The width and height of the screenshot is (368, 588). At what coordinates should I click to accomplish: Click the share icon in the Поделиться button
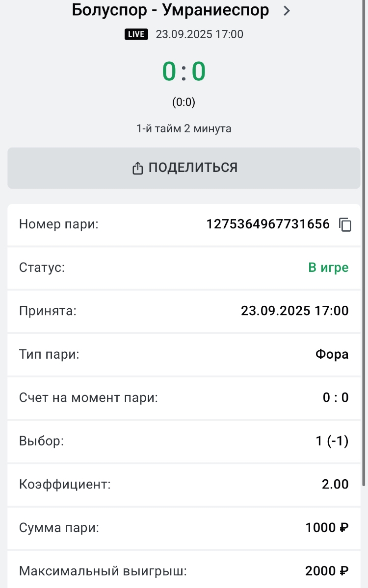[x=137, y=168]
